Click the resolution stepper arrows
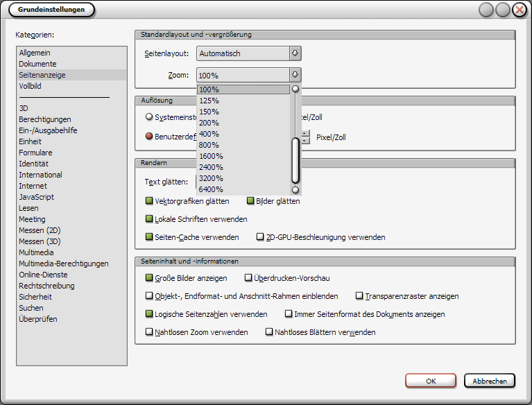The width and height of the screenshot is (532, 405). coord(305,137)
